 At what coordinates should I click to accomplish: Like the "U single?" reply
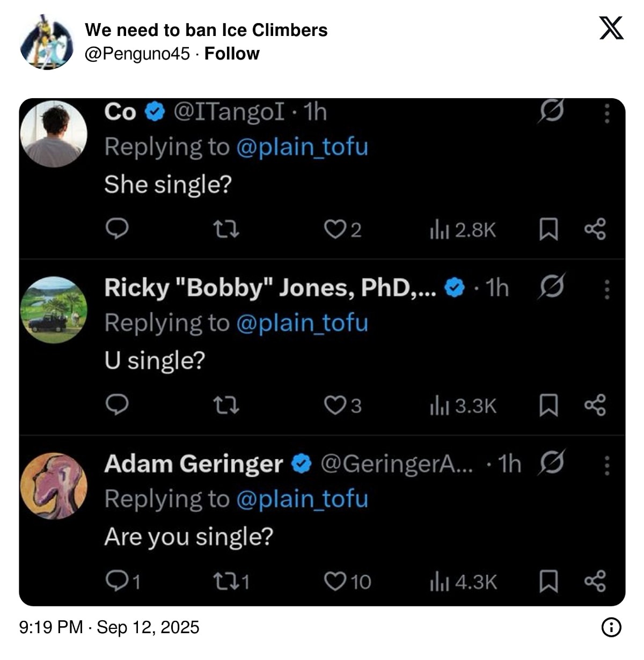point(335,406)
